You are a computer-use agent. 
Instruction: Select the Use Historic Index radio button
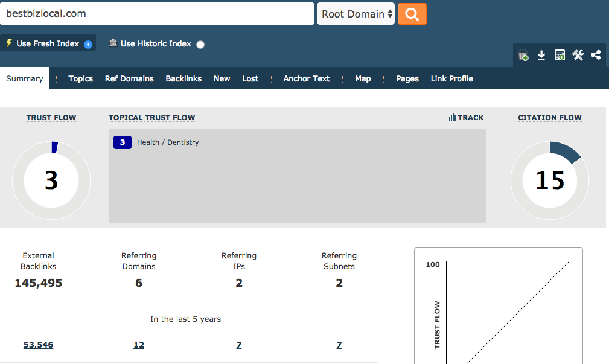point(200,45)
